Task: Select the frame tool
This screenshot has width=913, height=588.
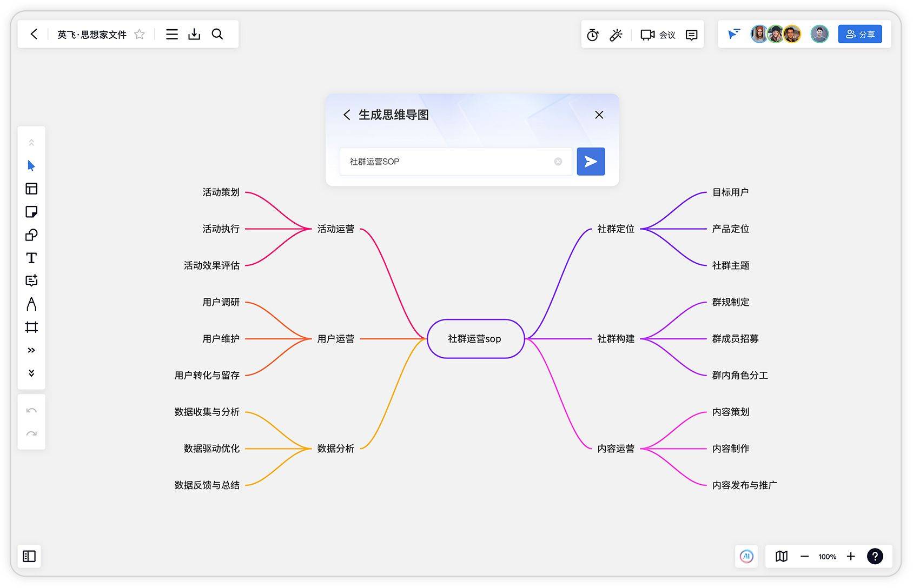Action: click(x=31, y=327)
